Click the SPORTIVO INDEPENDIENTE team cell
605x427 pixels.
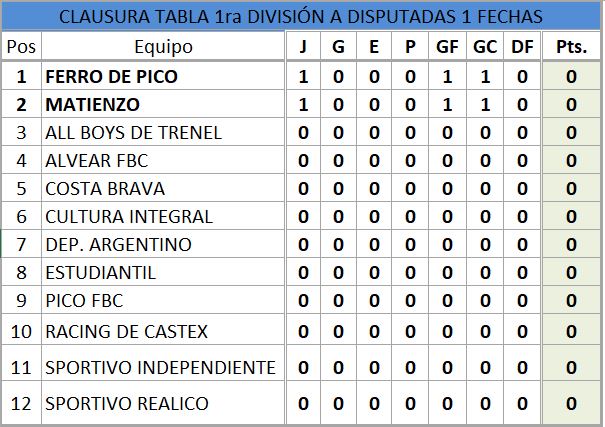160,368
